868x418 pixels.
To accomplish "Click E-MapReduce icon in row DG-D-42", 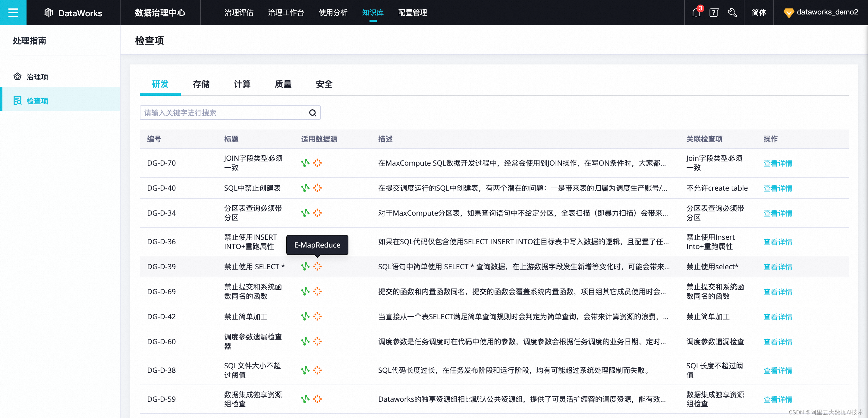I will pos(317,317).
